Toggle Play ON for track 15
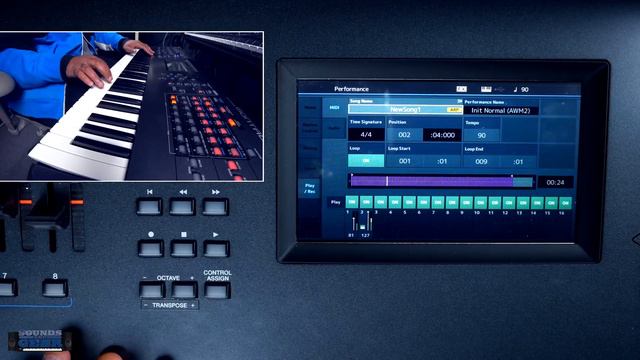This screenshot has width=640, height=360. [551, 203]
